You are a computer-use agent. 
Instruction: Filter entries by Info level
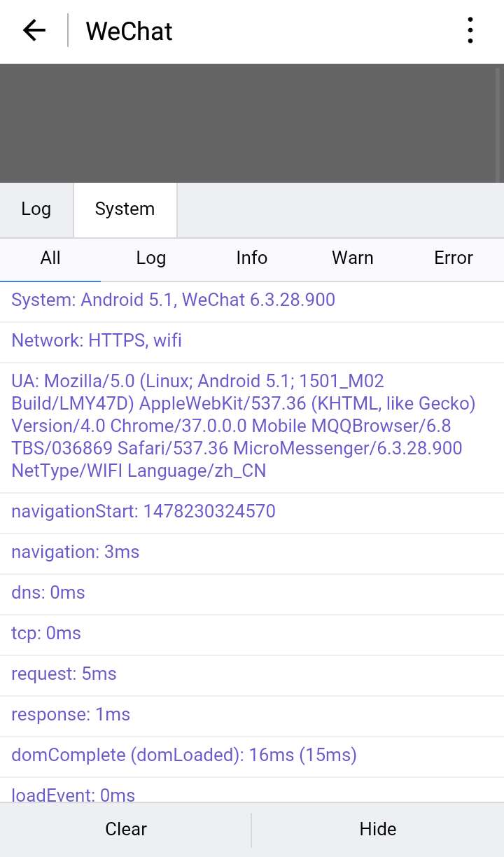point(252,258)
